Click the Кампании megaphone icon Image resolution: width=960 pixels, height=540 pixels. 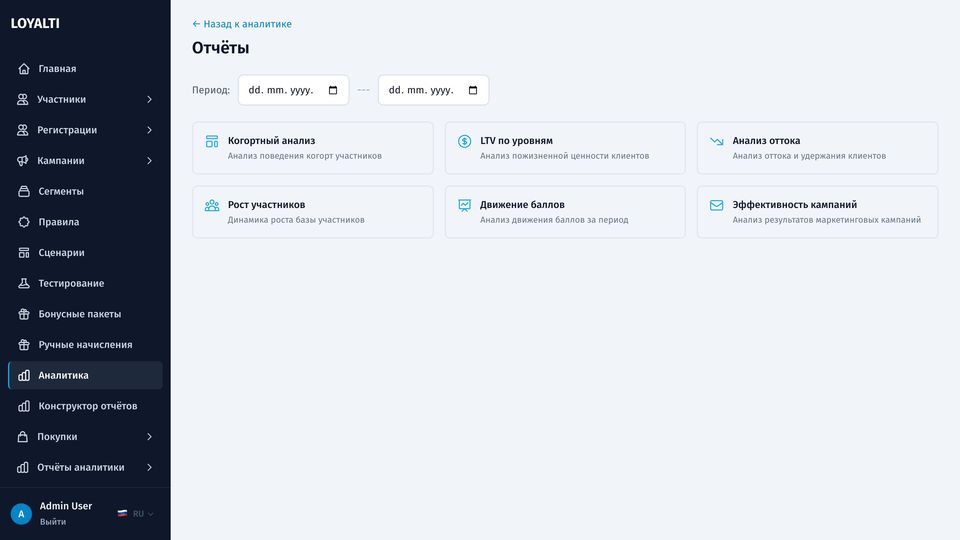click(x=23, y=160)
